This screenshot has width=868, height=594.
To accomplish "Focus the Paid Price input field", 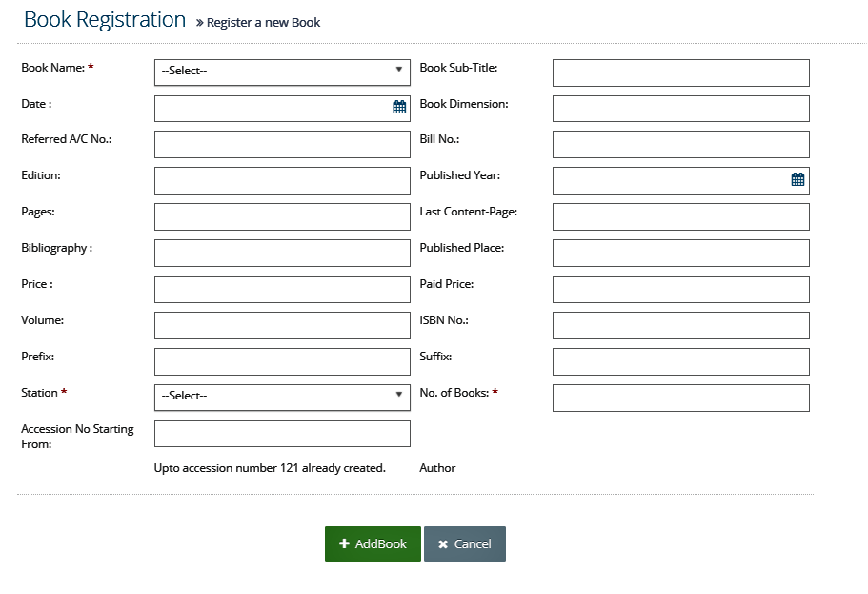I will tap(681, 289).
